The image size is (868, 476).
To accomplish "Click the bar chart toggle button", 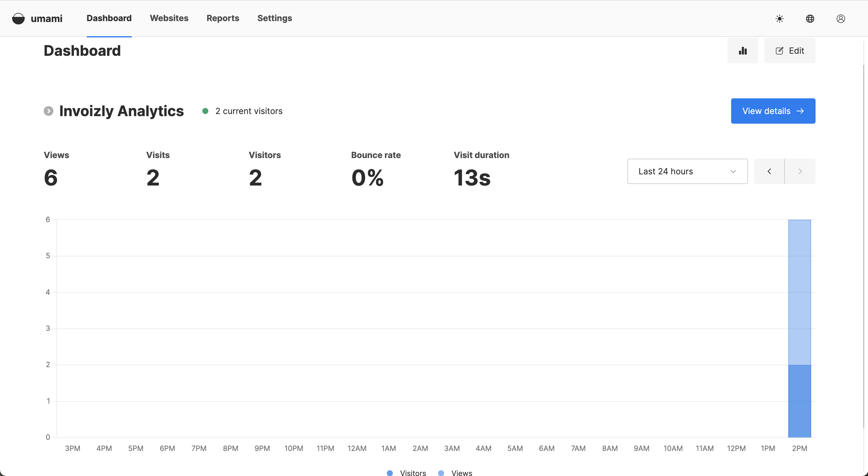I will pos(743,51).
